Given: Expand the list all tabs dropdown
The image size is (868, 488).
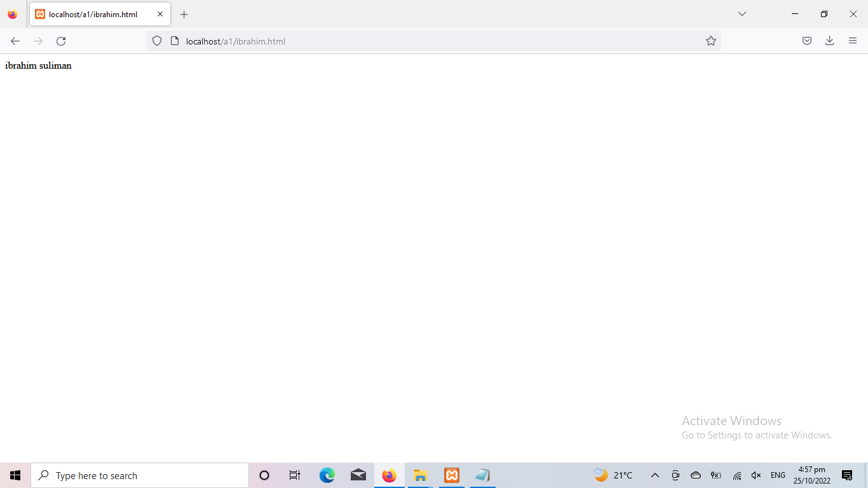Looking at the screenshot, I should 742,14.
